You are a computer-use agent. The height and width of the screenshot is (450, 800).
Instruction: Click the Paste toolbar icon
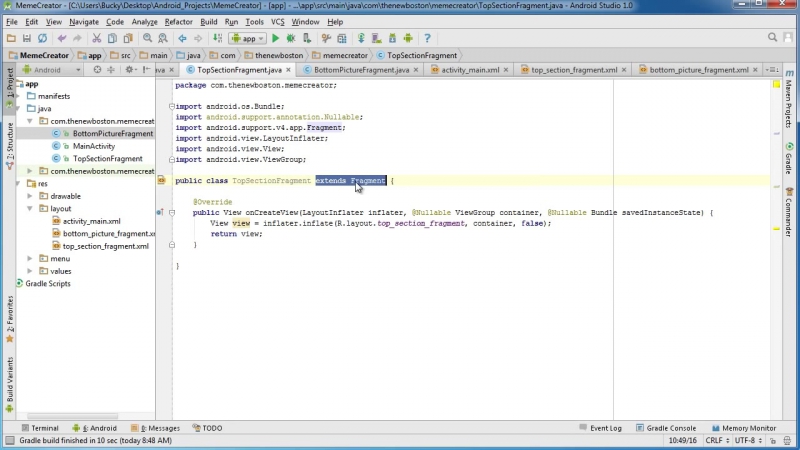pyautogui.click(x=128, y=38)
